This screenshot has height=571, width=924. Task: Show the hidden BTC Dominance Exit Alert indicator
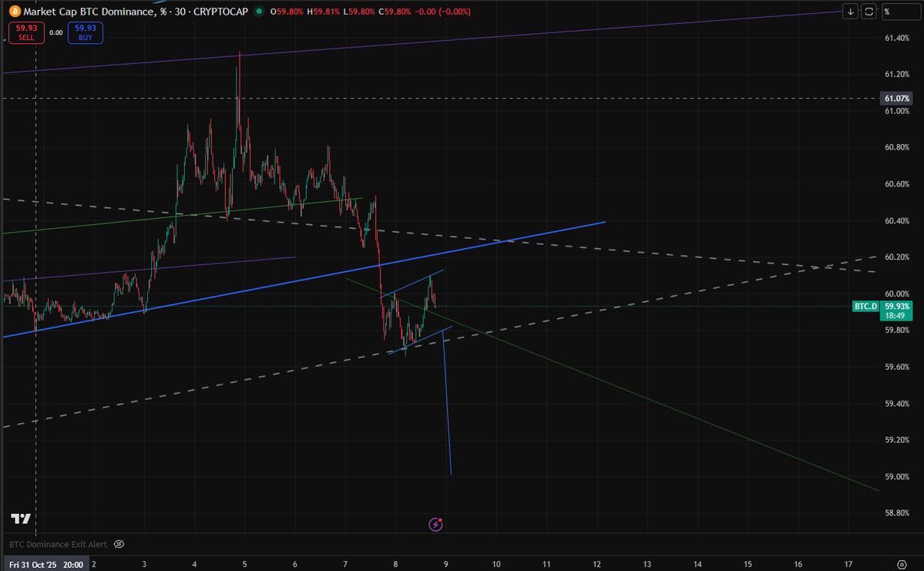(x=119, y=544)
